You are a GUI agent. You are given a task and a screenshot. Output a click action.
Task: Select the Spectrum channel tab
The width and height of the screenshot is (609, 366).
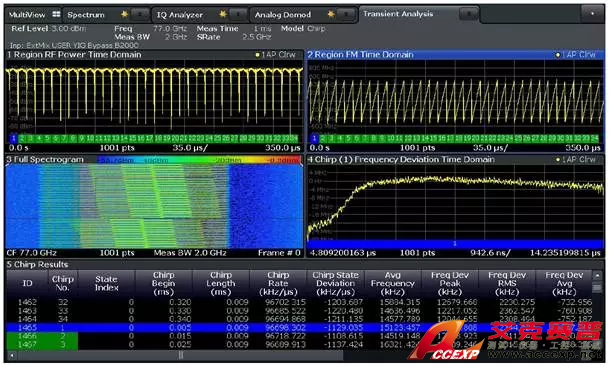[86, 15]
